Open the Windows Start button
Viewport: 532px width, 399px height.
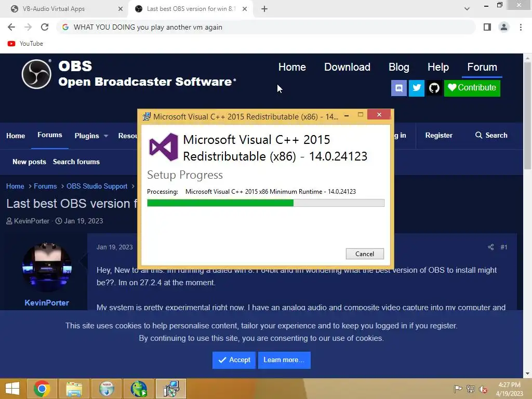point(12,389)
